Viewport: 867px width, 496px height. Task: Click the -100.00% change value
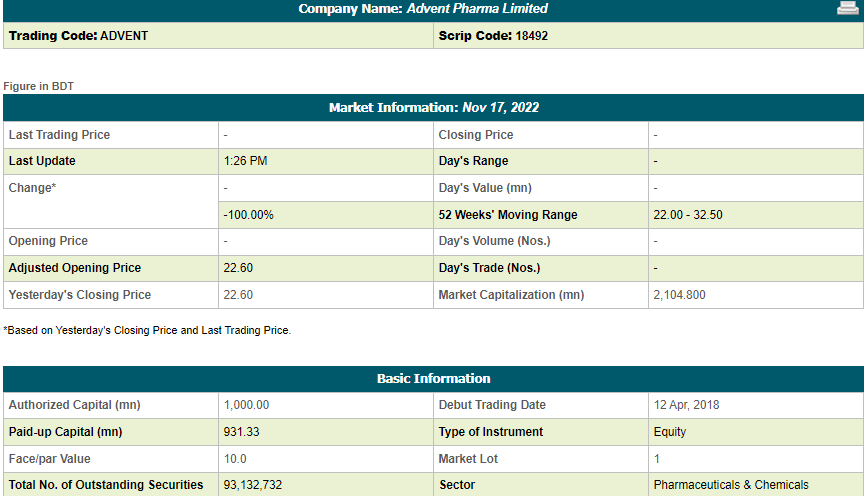coord(248,215)
